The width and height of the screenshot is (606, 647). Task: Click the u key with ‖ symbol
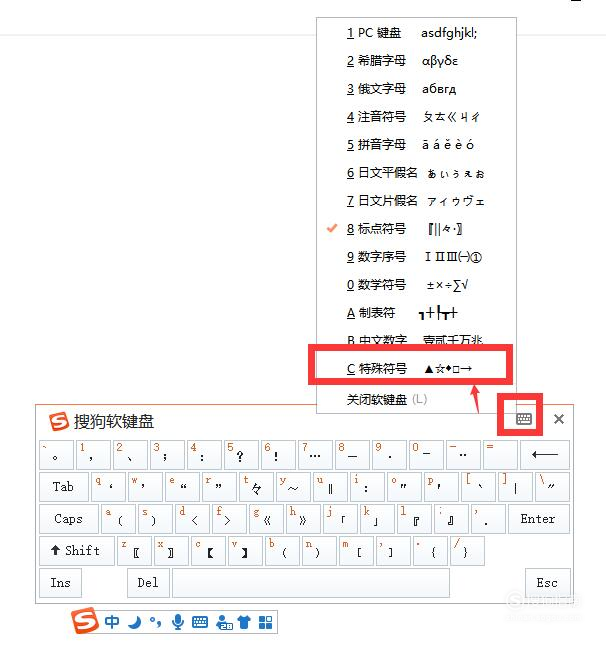tap(330, 487)
